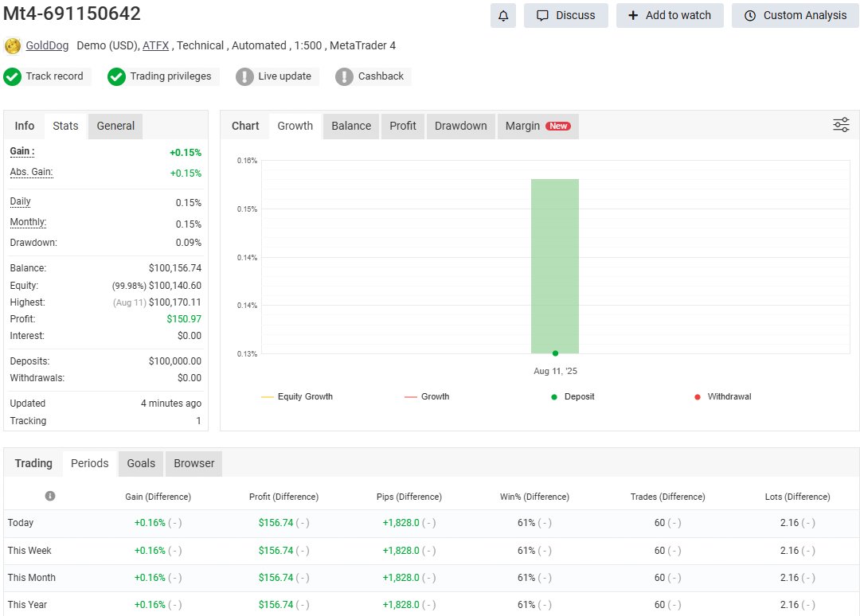Click the Mt4-691150642 account title
The image size is (860, 616).
(72, 14)
